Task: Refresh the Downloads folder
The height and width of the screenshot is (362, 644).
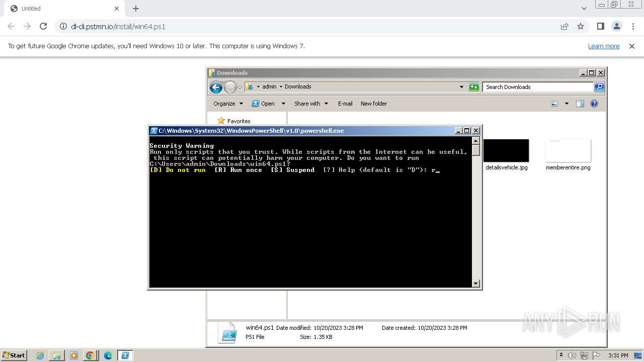Action: [474, 87]
